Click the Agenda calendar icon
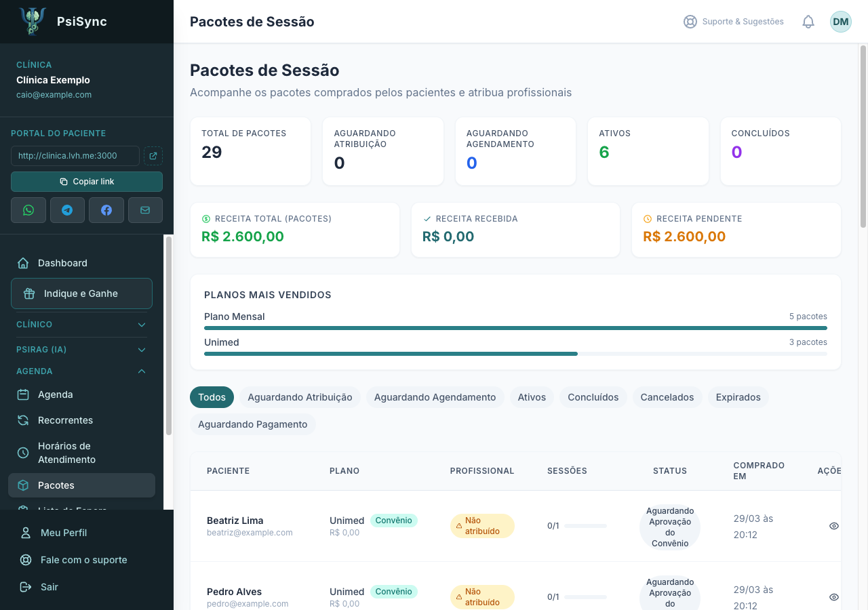The image size is (868, 610). 23,394
